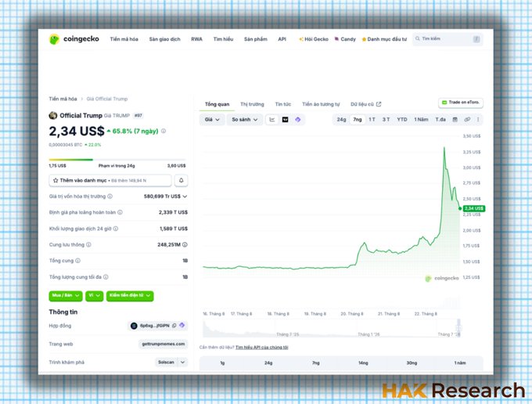Screen dimensions: 532x404
Task: Click info icon beside 7-day percentage
Action: coord(164,131)
